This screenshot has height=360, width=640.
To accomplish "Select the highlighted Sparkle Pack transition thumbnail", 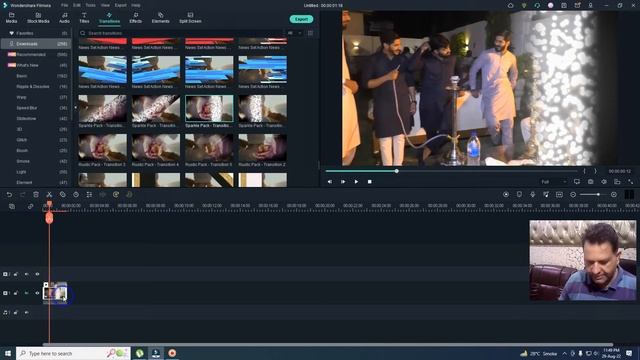I will coord(209,109).
